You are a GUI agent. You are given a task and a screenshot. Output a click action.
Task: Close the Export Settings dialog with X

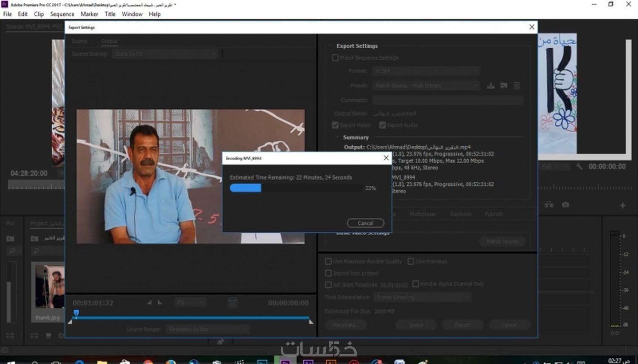532,27
